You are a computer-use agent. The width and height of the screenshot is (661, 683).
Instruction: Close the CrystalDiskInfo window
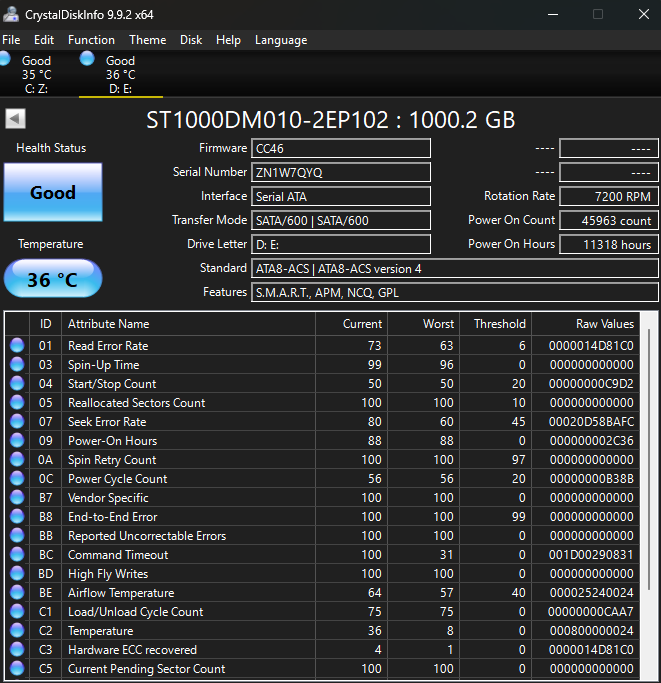(644, 14)
